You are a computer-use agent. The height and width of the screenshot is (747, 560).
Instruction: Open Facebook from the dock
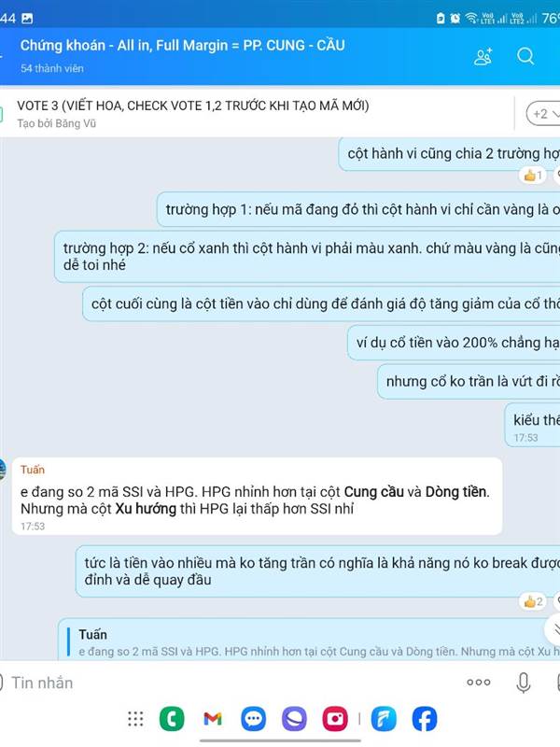click(x=425, y=718)
